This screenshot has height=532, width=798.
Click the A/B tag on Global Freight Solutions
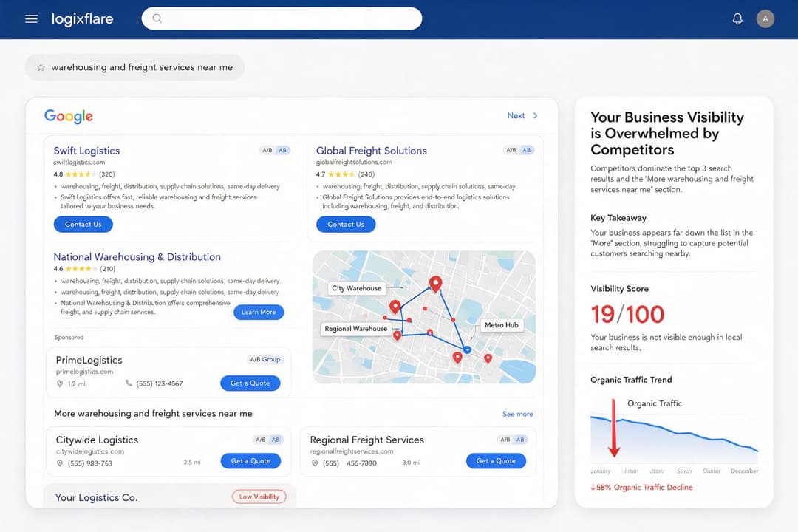pyautogui.click(x=511, y=150)
